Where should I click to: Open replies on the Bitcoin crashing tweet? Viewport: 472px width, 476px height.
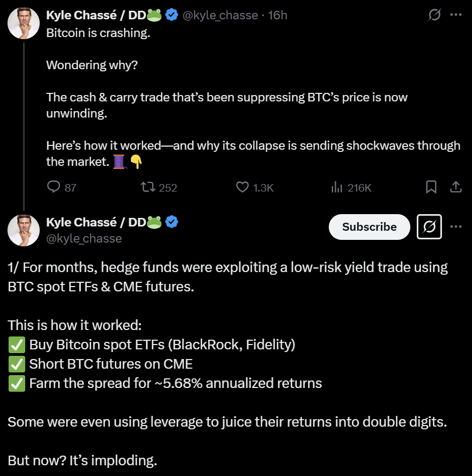54,187
